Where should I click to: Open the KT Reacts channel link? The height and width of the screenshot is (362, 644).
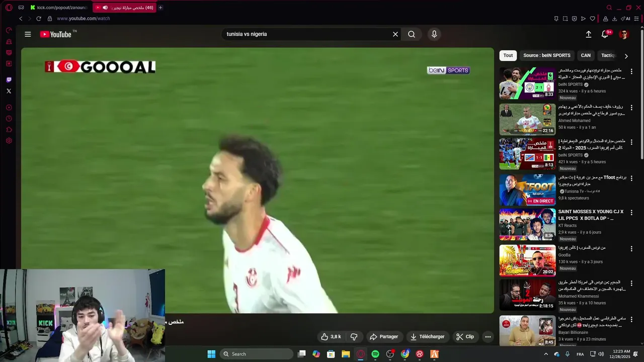568,226
